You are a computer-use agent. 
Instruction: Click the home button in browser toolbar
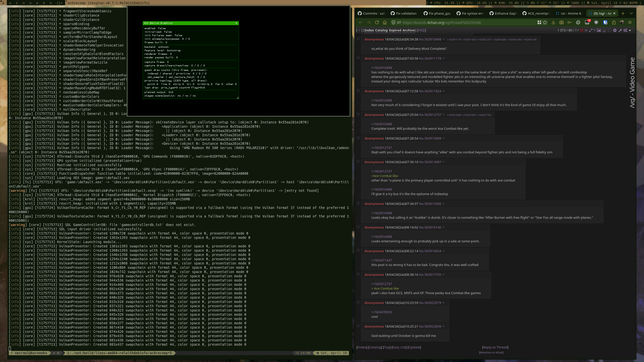pyautogui.click(x=385, y=22)
